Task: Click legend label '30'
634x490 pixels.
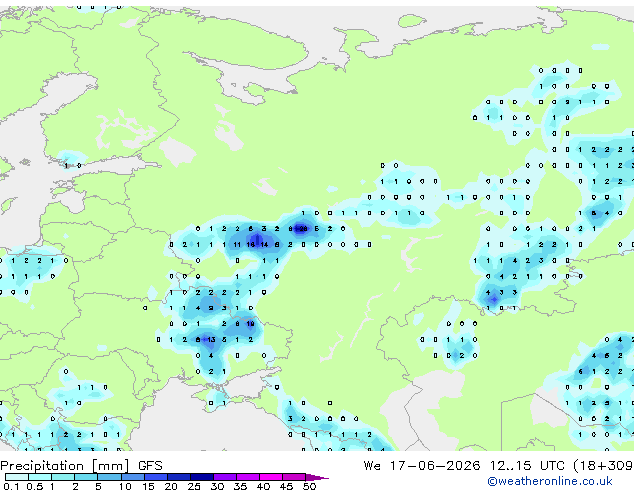Action: point(217,486)
